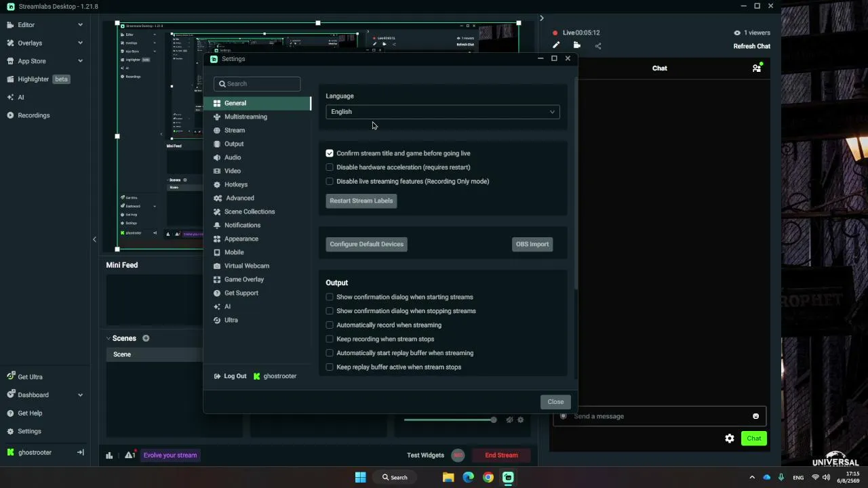Click the red REC record button
Screen dimensions: 868x488
458,455
